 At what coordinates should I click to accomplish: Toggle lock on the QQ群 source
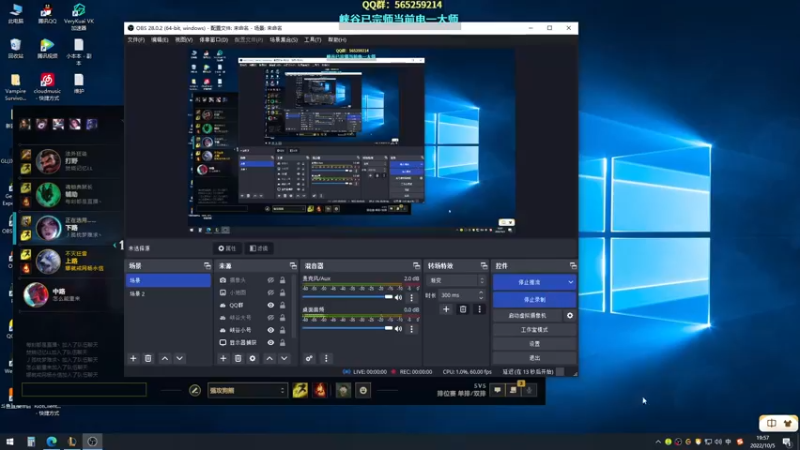(283, 305)
